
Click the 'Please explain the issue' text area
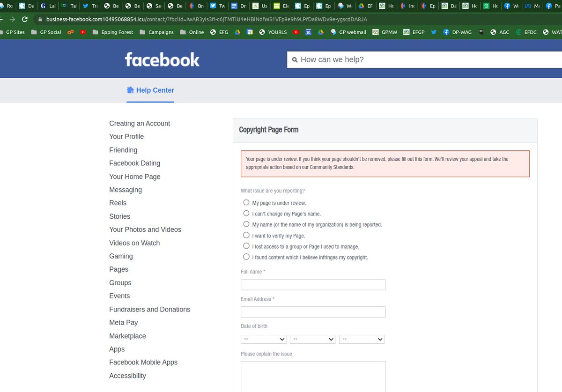coord(313,376)
